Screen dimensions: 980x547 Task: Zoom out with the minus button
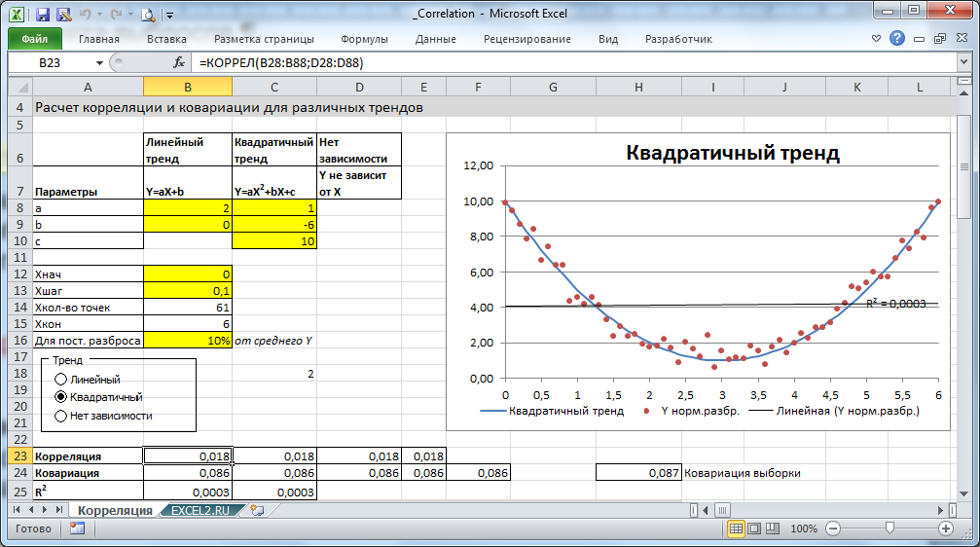click(832, 529)
